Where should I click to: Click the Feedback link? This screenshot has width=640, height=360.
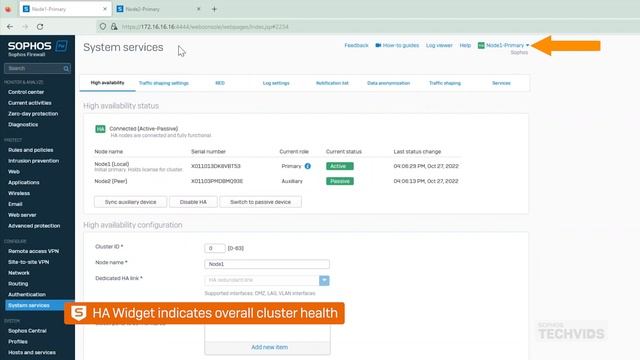[356, 45]
